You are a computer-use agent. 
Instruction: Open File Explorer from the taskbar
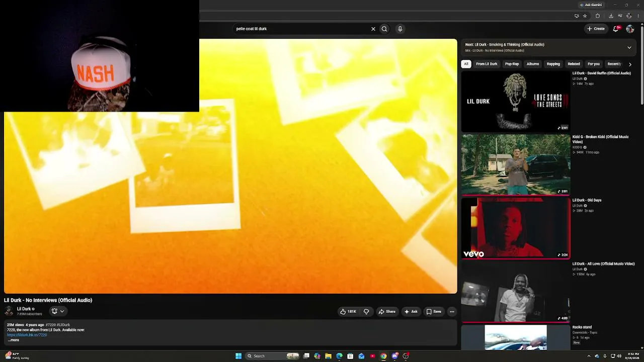(x=328, y=356)
